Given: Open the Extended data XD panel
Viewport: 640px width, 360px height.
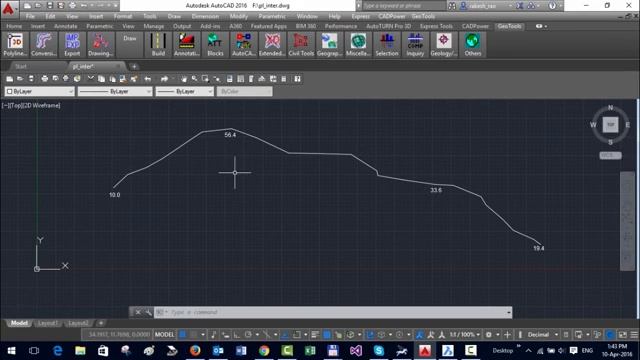Looking at the screenshot, I should (x=272, y=45).
